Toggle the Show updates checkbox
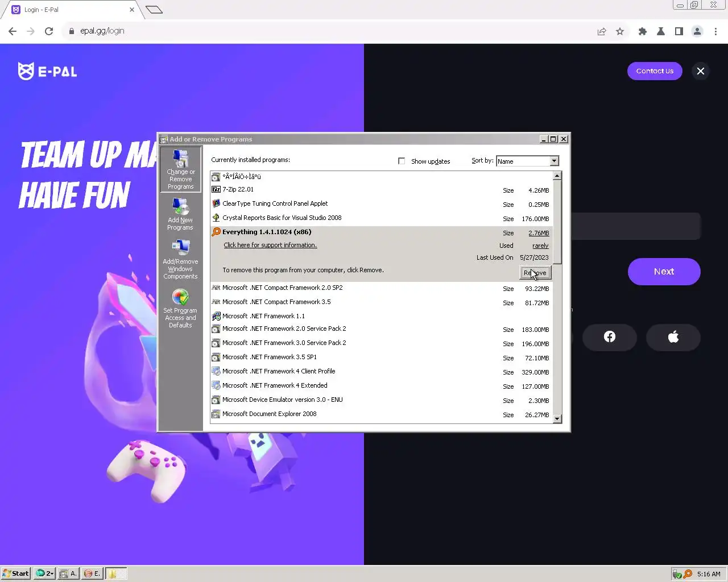Image resolution: width=728 pixels, height=582 pixels. (x=402, y=161)
